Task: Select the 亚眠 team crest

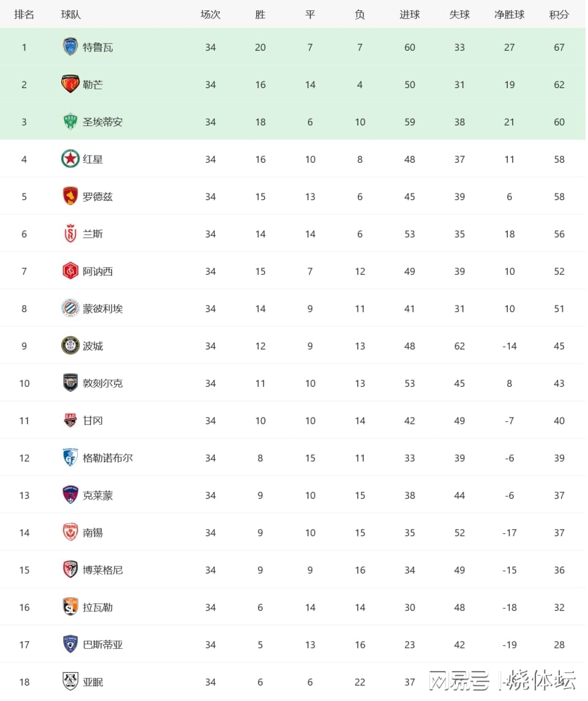Action: coord(70,681)
